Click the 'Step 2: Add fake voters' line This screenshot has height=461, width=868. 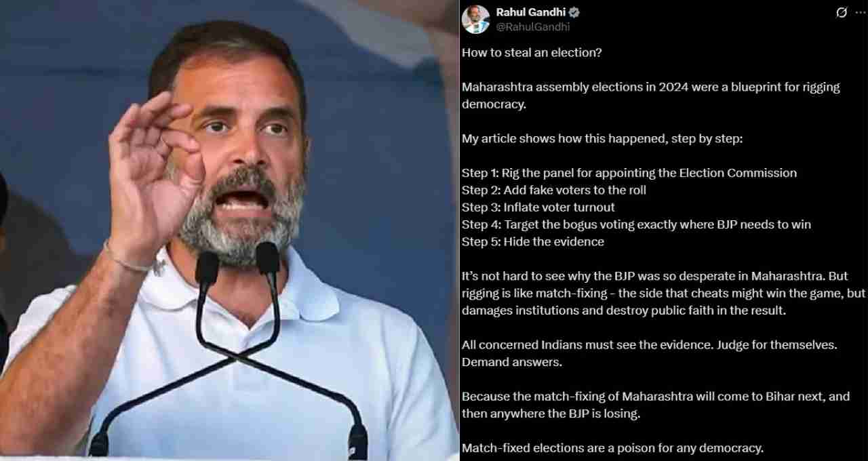554,190
